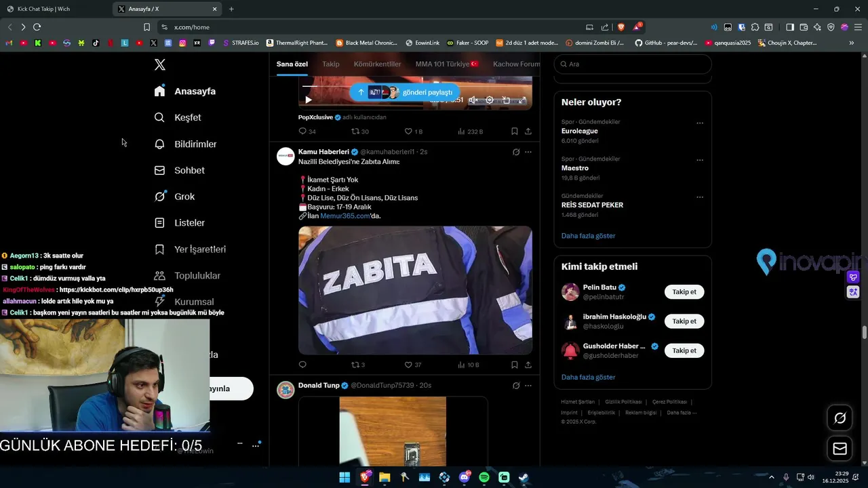This screenshot has height=488, width=868.
Task: Open Gizlilik Politikası footer link
Action: [623, 402]
